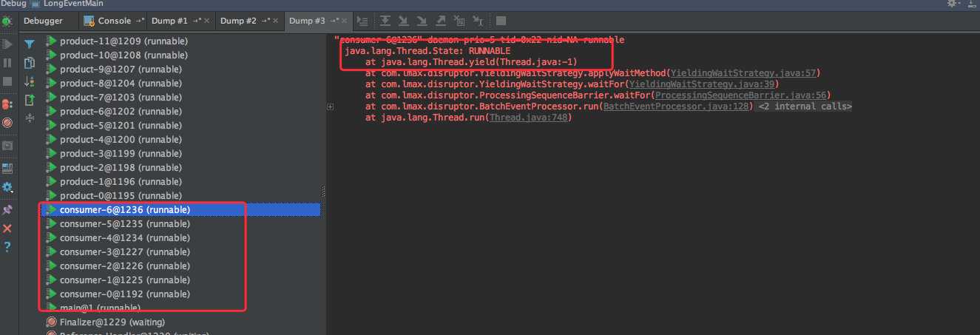Copy thread dump to clipboard icon

pos(30,63)
